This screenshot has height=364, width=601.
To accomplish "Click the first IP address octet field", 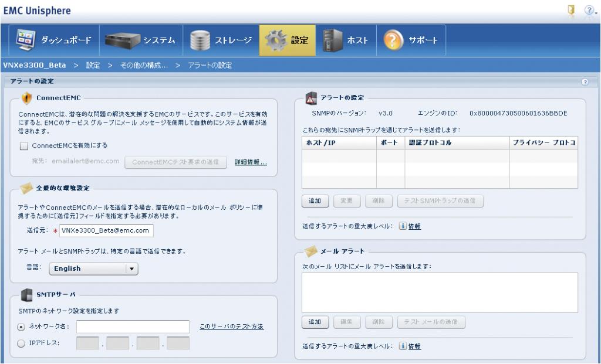I will click(x=88, y=343).
